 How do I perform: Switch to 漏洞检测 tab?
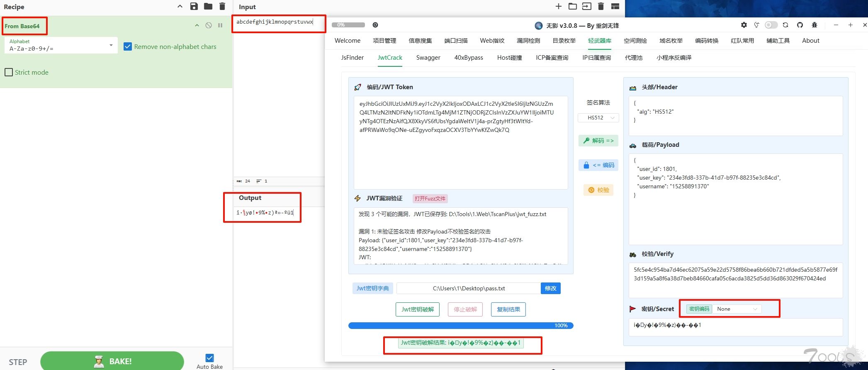tap(528, 41)
